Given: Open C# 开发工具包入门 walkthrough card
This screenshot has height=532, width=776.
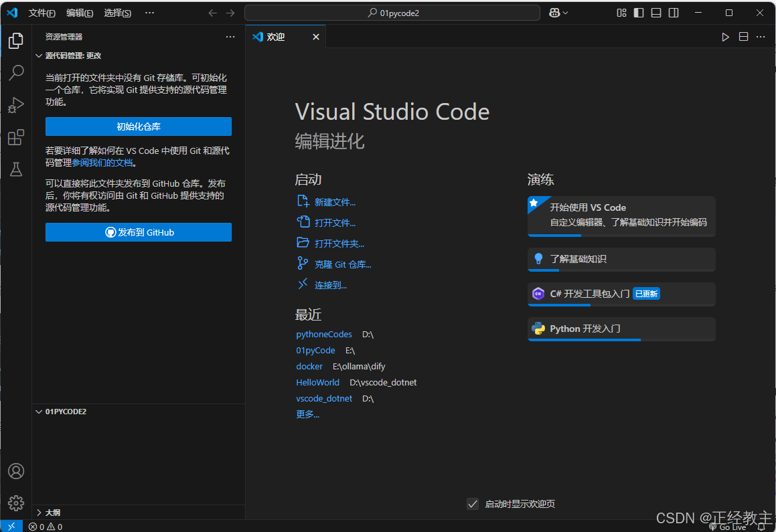Looking at the screenshot, I should (621, 294).
